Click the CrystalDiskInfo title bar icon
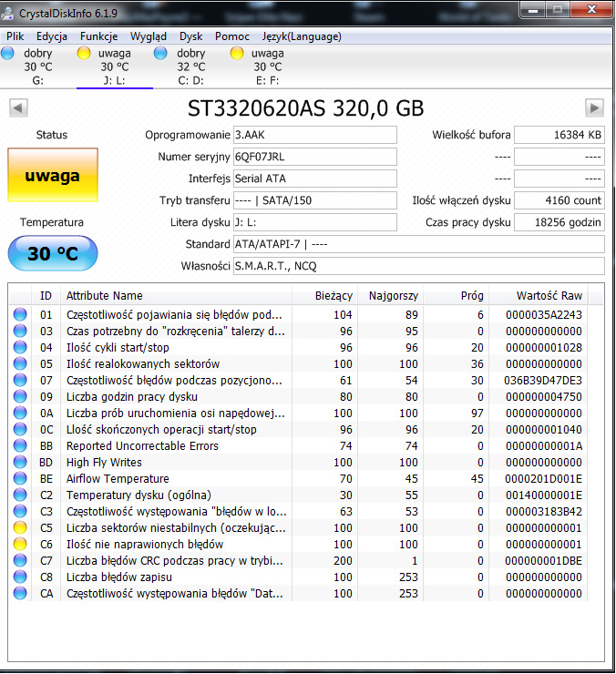 point(7,13)
